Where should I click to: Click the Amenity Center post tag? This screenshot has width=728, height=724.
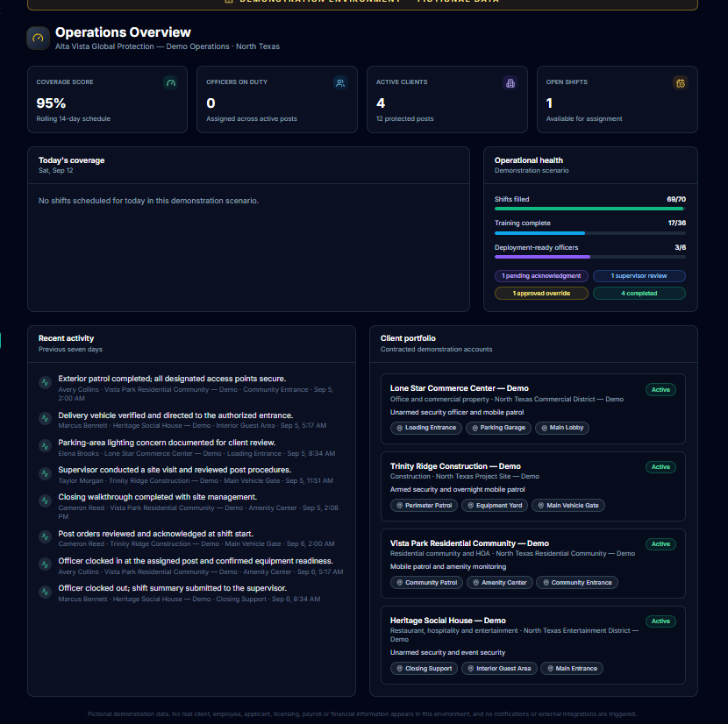click(x=500, y=583)
